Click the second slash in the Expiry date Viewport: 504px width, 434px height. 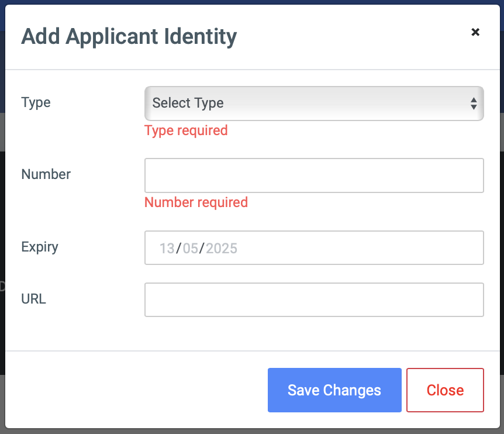point(202,248)
